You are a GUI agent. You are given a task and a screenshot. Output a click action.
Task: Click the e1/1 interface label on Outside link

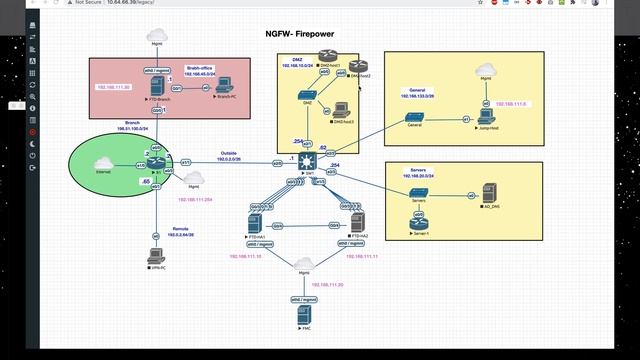click(x=186, y=162)
